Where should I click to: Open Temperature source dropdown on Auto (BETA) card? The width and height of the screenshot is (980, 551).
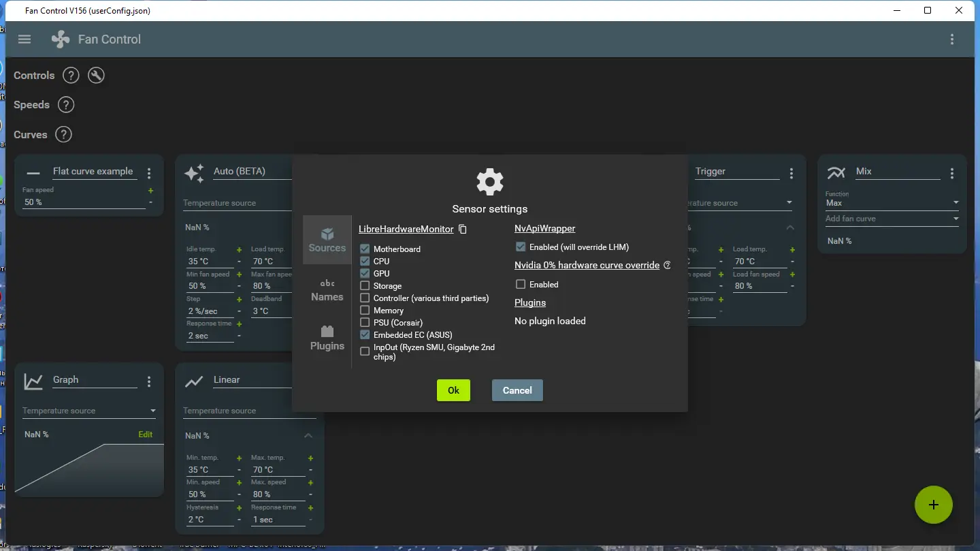[x=238, y=203]
